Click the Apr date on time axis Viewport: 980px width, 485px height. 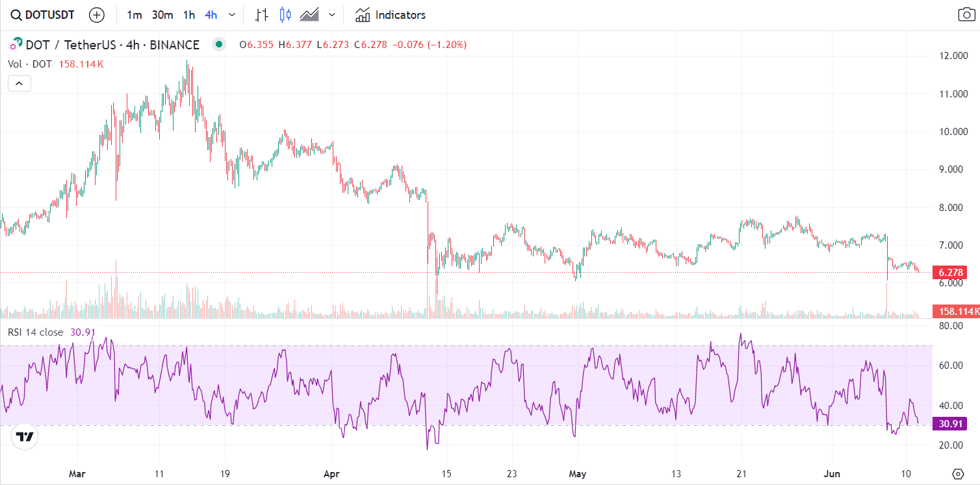point(332,473)
